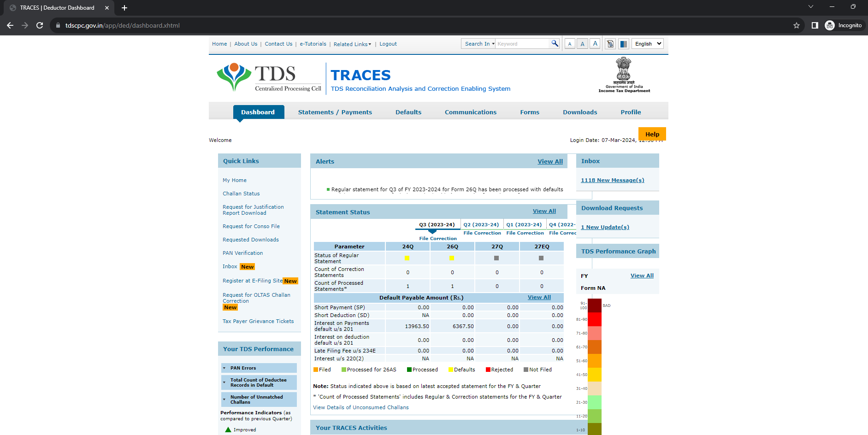Open the Downloads menu

point(580,112)
